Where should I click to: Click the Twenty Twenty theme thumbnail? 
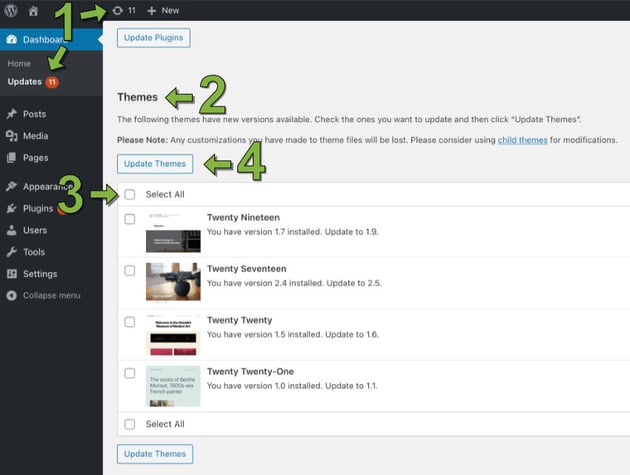coord(173,336)
